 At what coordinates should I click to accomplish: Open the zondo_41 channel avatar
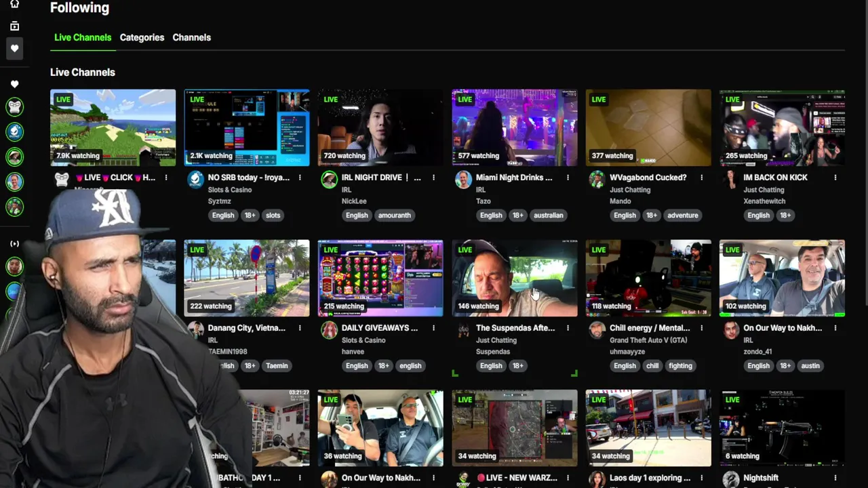point(731,329)
